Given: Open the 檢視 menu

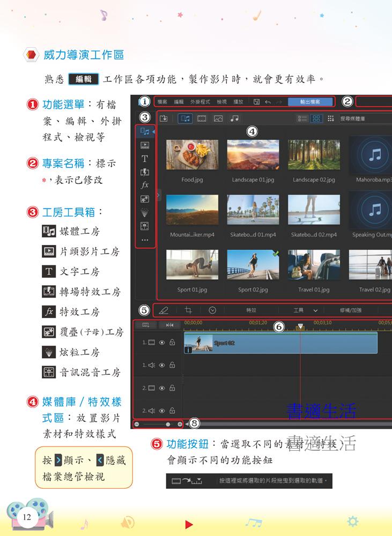Looking at the screenshot, I should (221, 102).
